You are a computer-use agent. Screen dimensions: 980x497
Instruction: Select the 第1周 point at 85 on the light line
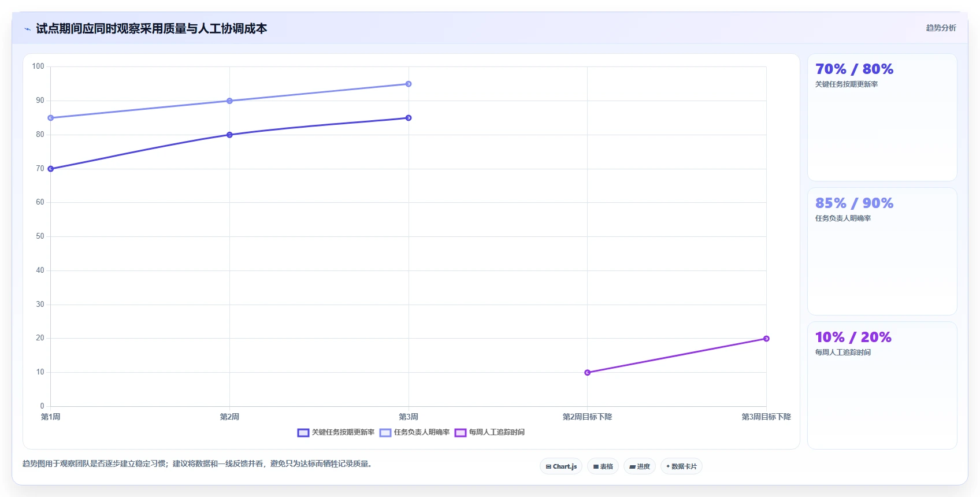click(51, 118)
